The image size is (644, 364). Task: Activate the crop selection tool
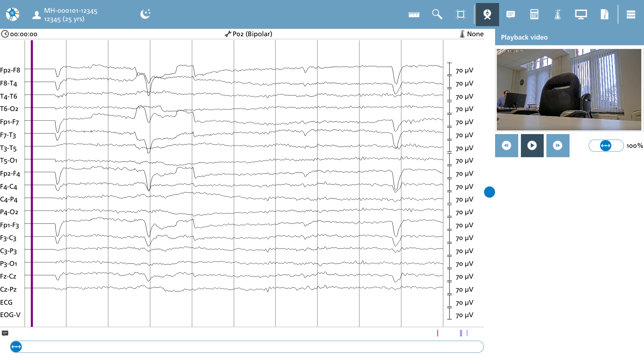(x=461, y=14)
